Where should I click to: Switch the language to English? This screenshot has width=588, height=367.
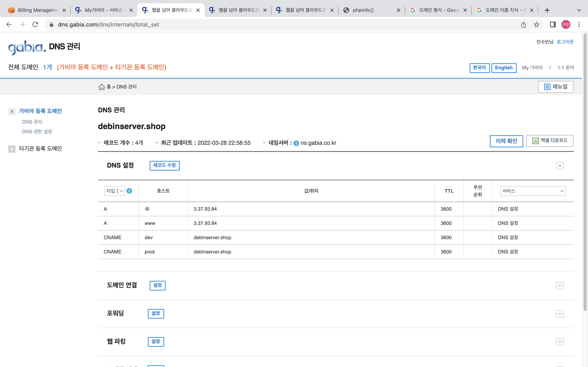click(504, 68)
